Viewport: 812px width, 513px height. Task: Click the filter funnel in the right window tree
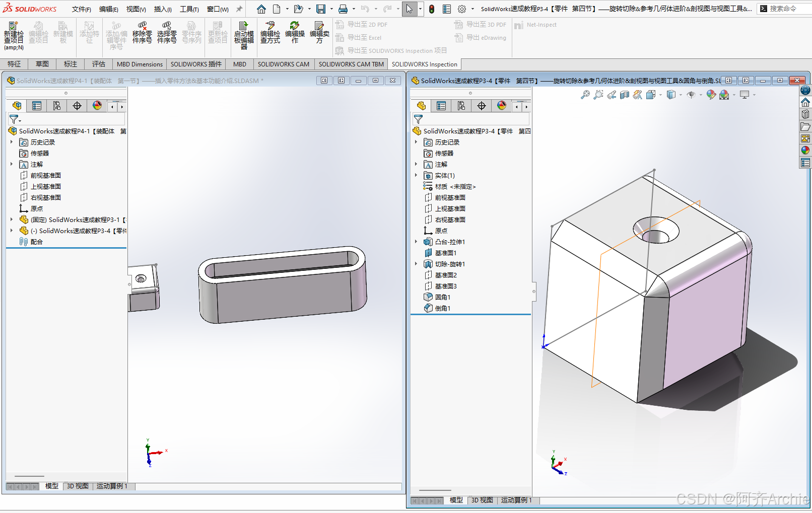click(x=418, y=119)
